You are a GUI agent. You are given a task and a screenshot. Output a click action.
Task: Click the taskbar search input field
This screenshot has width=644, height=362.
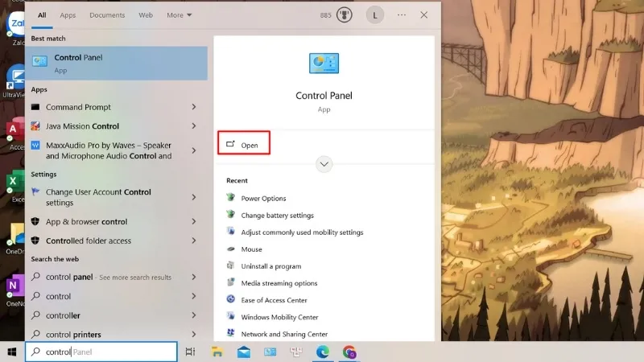101,352
